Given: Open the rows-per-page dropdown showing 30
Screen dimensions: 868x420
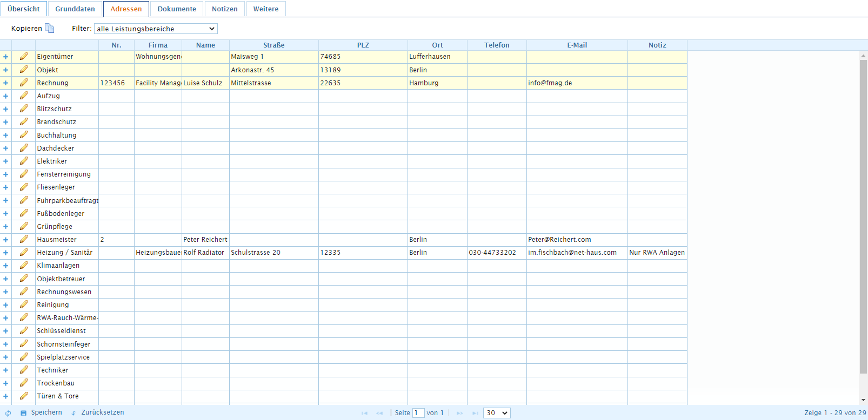Looking at the screenshot, I should click(497, 413).
